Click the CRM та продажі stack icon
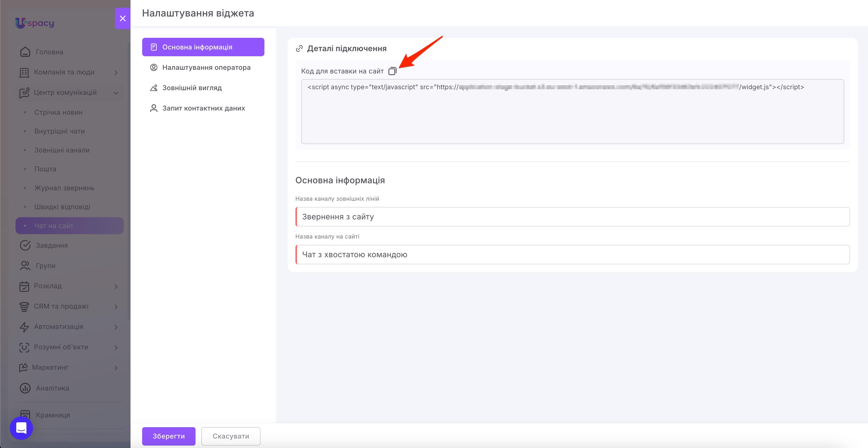The width and height of the screenshot is (868, 448). tap(24, 306)
